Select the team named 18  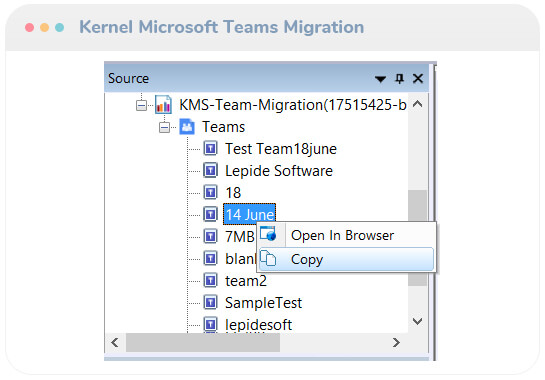tap(233, 193)
